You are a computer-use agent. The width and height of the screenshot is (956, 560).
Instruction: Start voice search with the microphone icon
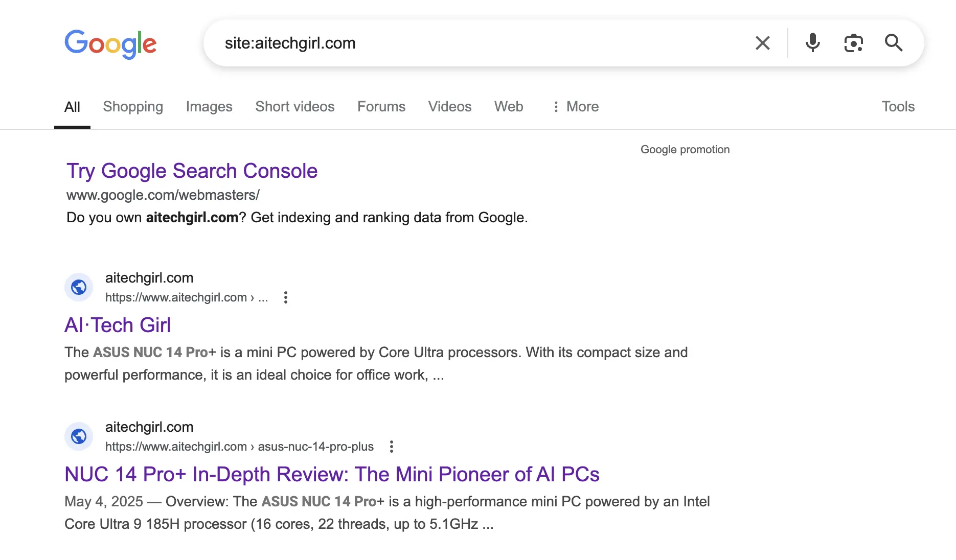tap(812, 43)
